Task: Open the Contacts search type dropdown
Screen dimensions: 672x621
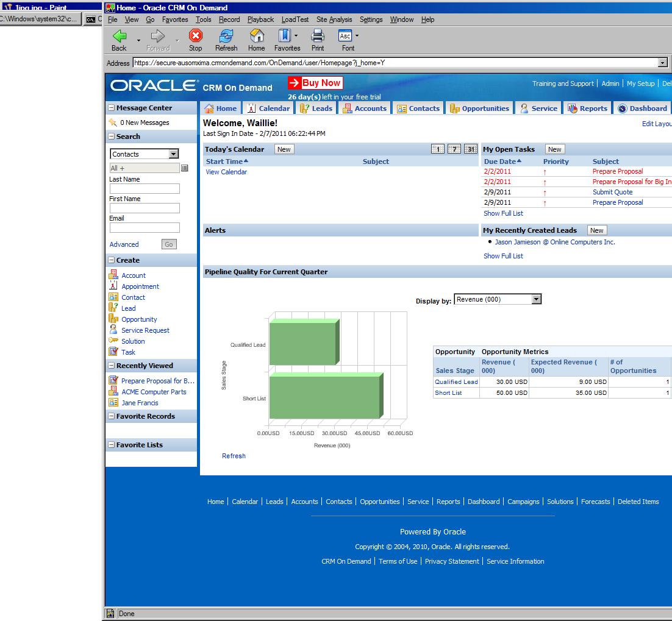Action: point(174,154)
